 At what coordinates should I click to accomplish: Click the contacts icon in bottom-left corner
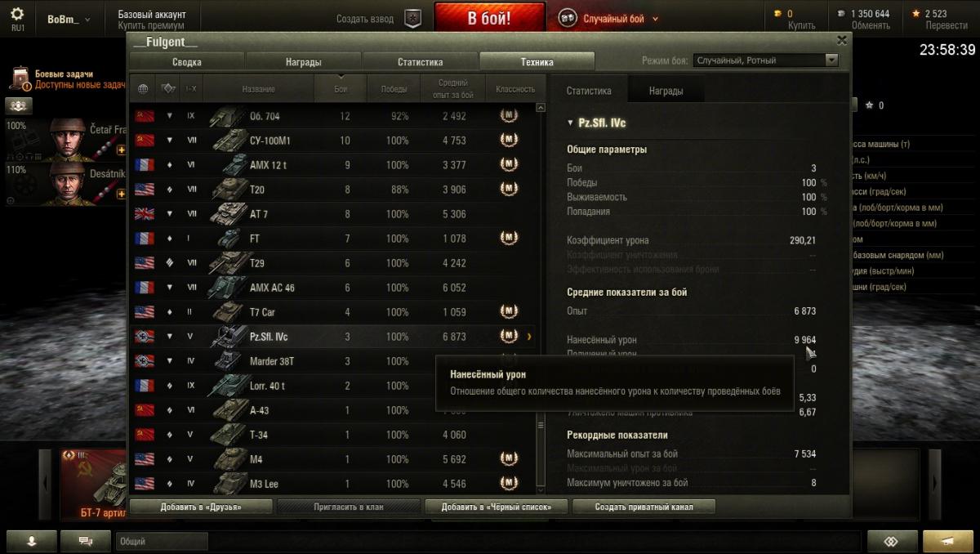pyautogui.click(x=32, y=541)
